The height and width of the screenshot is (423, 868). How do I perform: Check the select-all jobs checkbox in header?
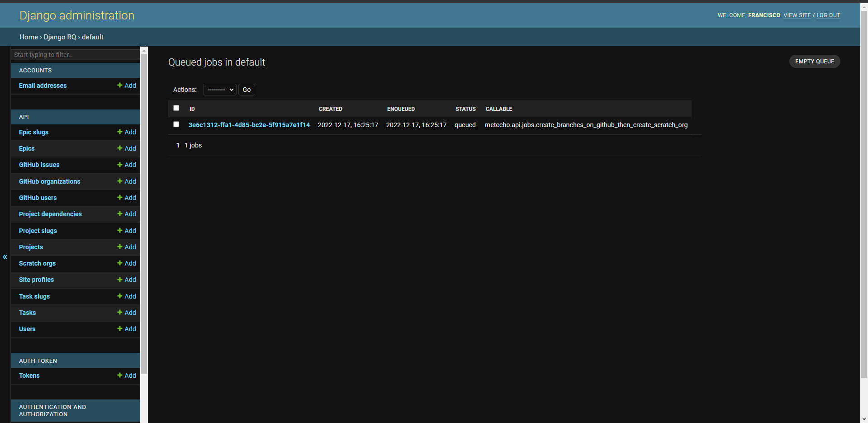tap(176, 108)
